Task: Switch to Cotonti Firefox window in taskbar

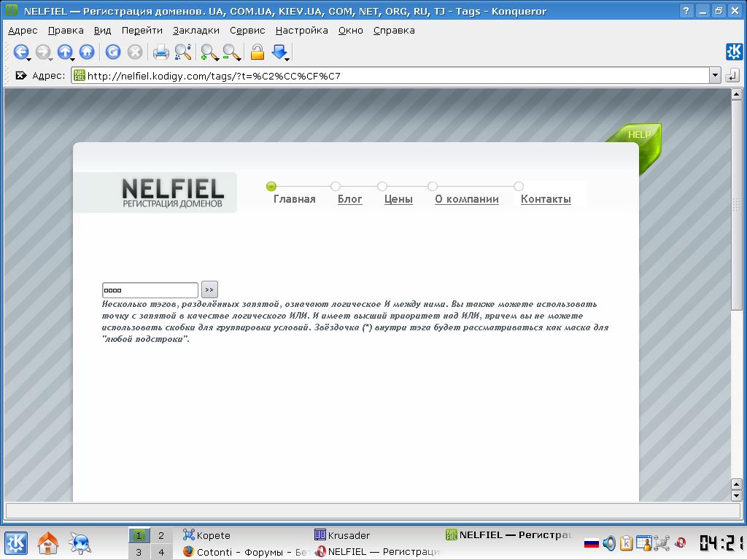Action: point(245,552)
